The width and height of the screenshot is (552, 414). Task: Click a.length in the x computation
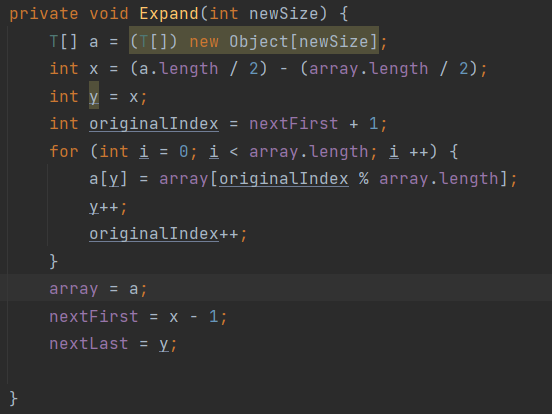(x=179, y=68)
